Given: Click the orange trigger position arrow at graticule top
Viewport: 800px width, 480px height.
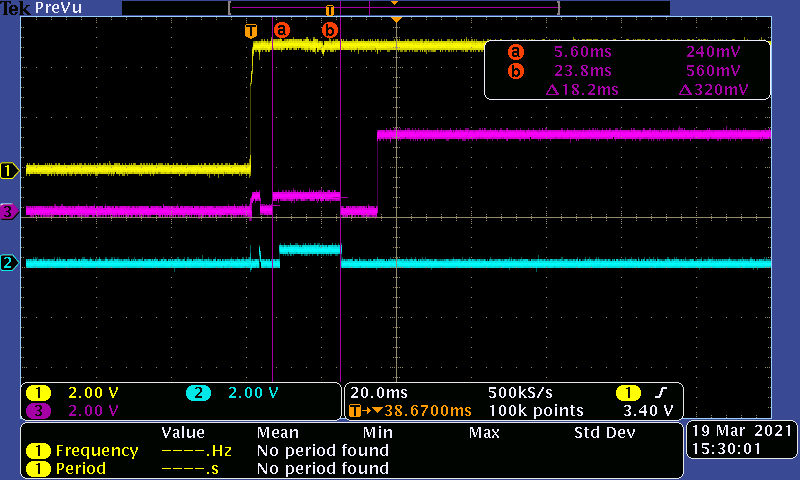Looking at the screenshot, I should coord(396,19).
